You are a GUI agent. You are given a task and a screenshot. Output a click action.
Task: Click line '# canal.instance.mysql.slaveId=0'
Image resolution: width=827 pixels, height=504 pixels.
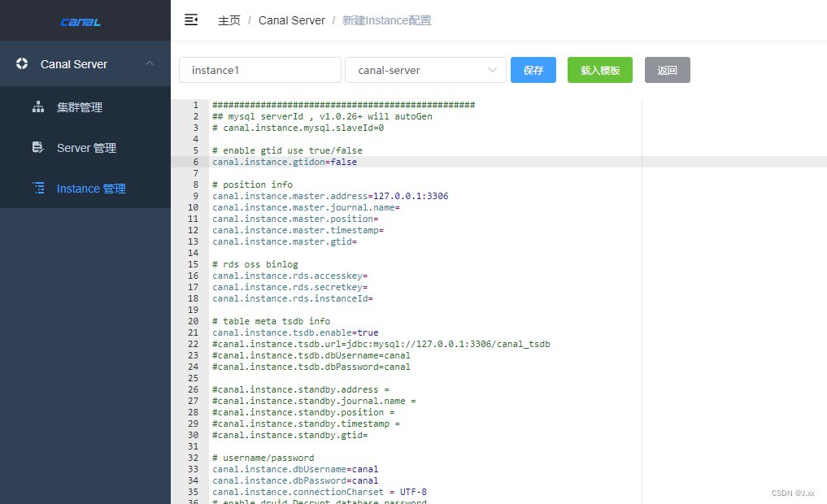(298, 128)
